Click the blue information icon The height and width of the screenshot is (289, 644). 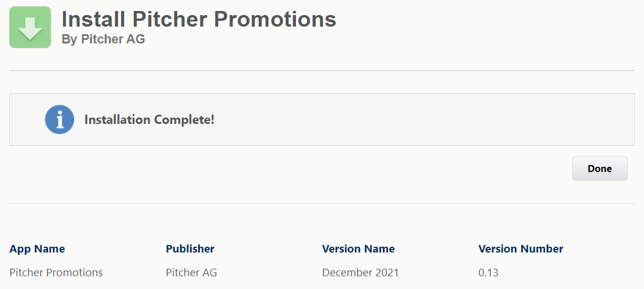[x=59, y=120]
